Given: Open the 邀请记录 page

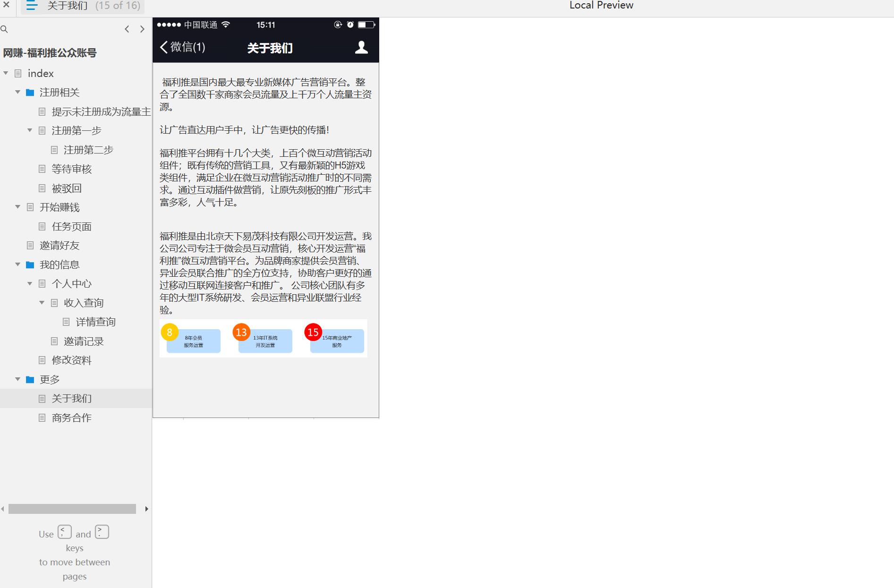Looking at the screenshot, I should (84, 341).
